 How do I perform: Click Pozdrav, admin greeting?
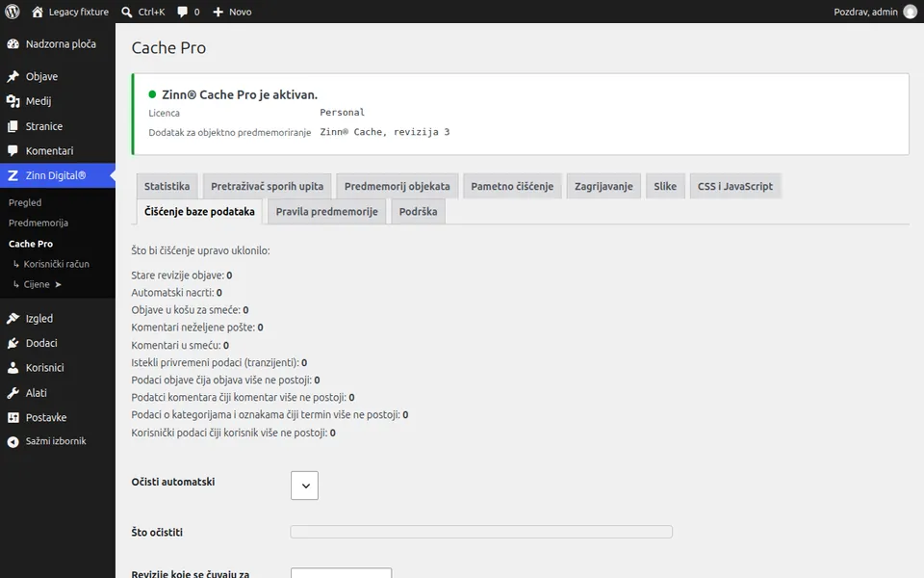tap(865, 12)
